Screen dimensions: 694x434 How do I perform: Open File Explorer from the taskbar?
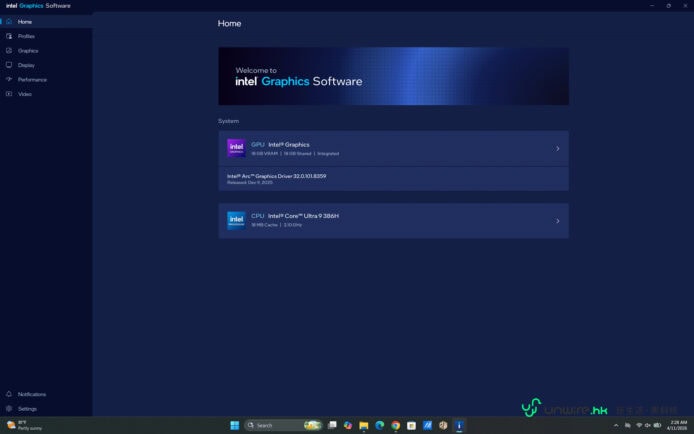pyautogui.click(x=363, y=425)
